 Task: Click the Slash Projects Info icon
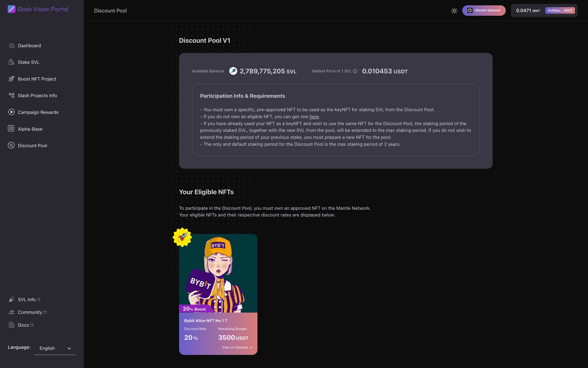[11, 95]
